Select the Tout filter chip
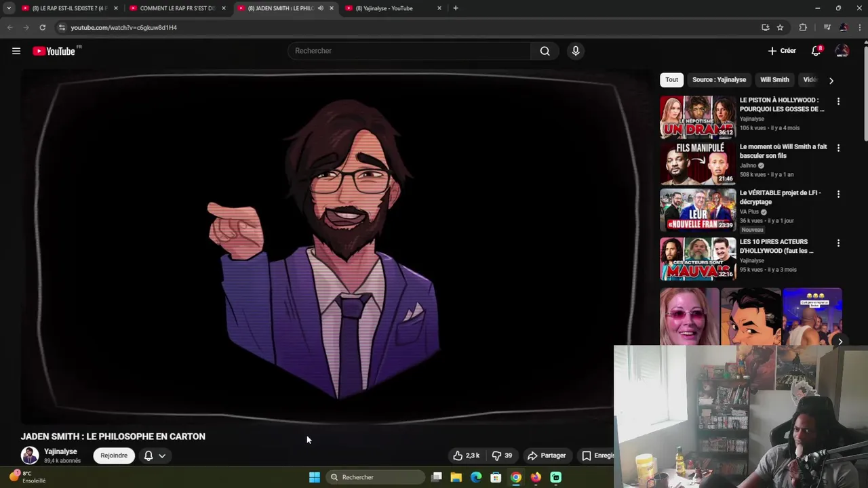This screenshot has height=488, width=868. pyautogui.click(x=671, y=79)
